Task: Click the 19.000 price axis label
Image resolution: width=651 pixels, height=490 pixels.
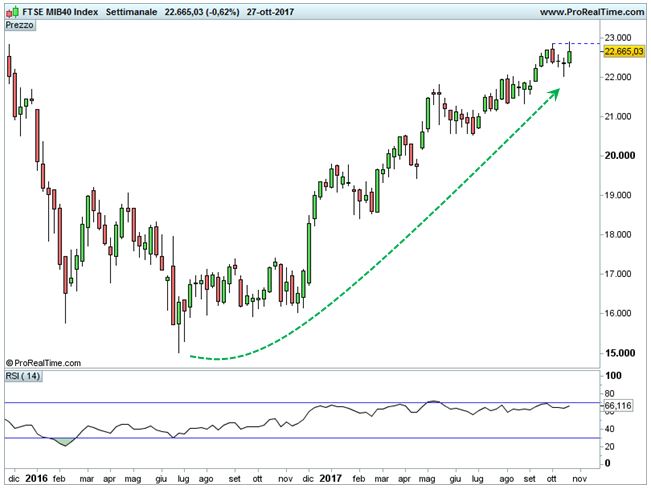Action: click(618, 195)
